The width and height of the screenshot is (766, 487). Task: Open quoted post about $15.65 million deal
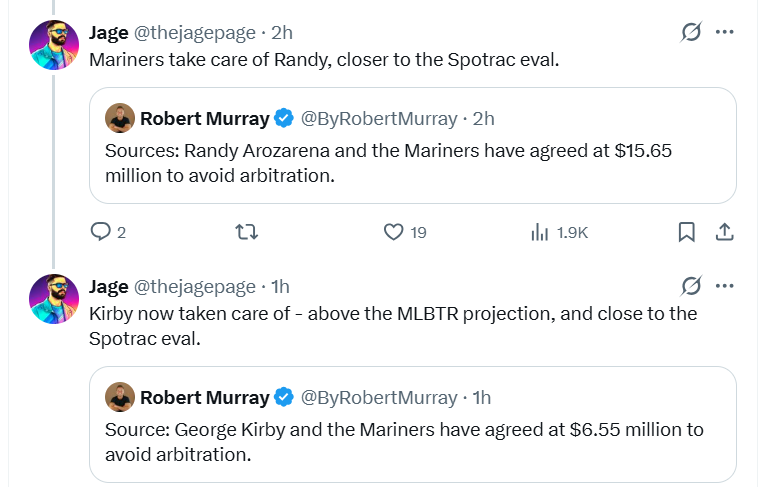pyautogui.click(x=412, y=164)
